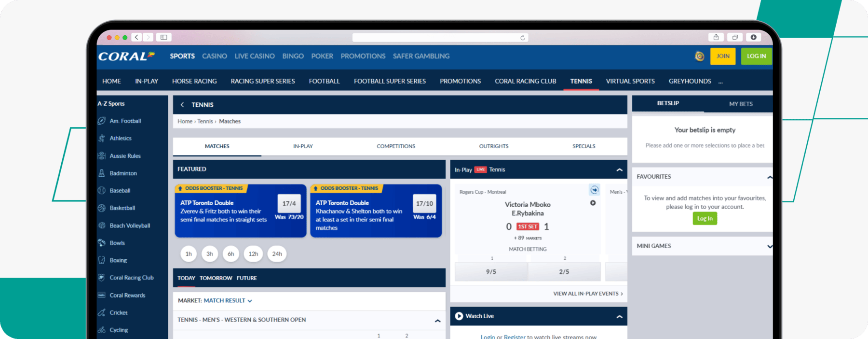
Task: Click the Badminton sport icon in sidebar
Action: [102, 173]
